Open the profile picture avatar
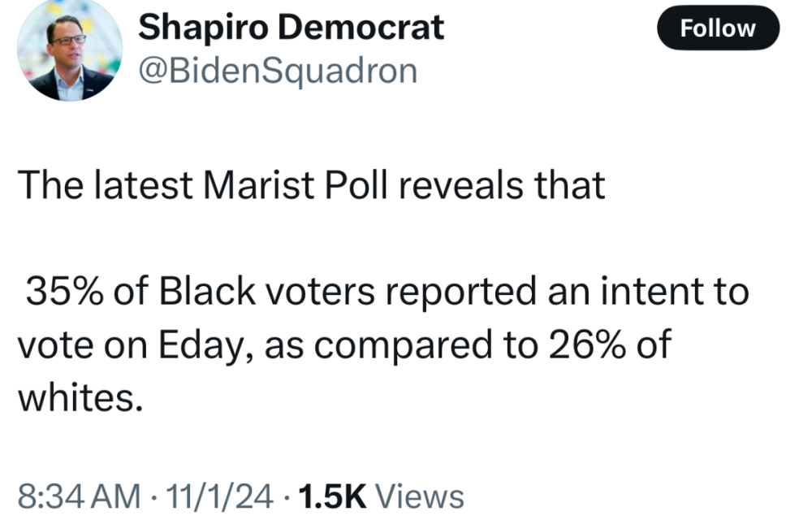The image size is (812, 520). [x=69, y=50]
